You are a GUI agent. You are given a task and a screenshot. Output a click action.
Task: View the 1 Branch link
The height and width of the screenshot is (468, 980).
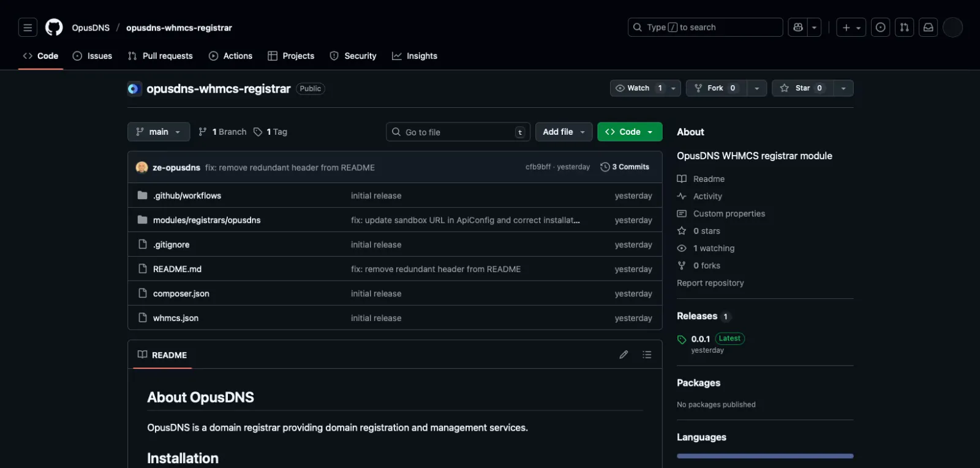pyautogui.click(x=222, y=132)
